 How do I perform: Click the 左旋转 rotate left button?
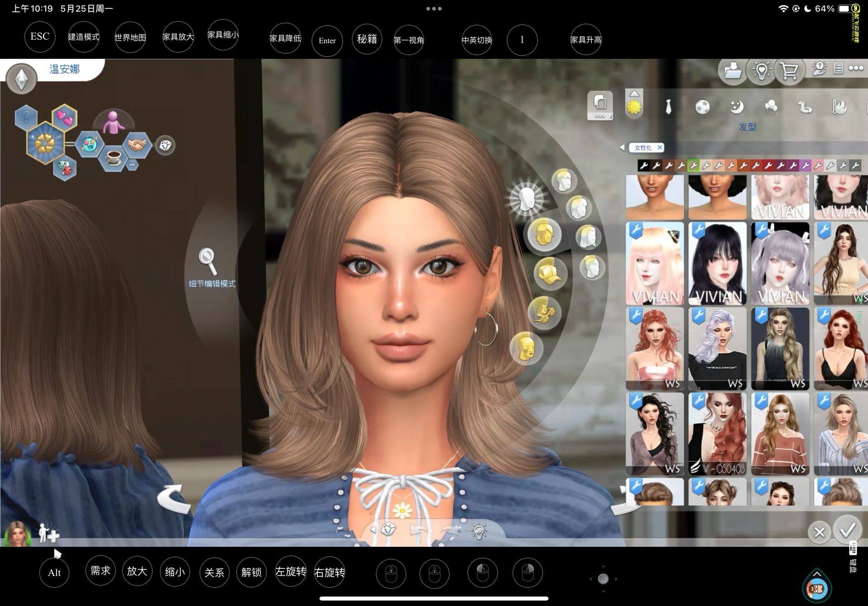[291, 572]
